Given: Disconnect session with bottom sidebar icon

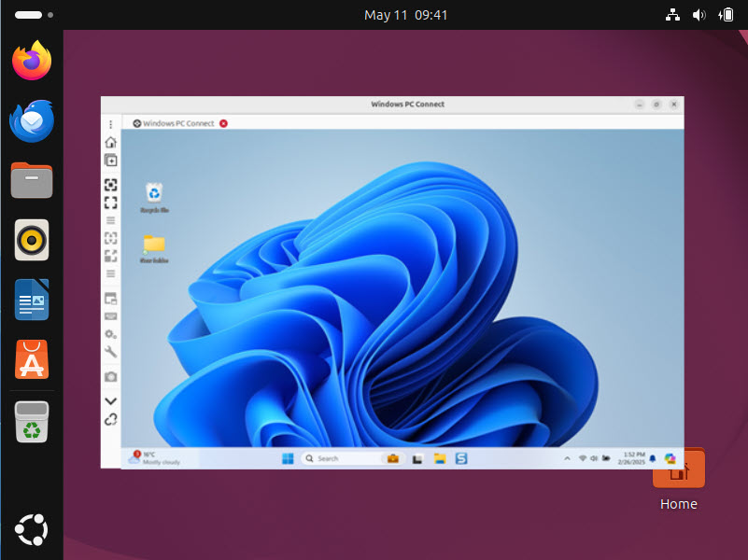Looking at the screenshot, I should coord(111,419).
